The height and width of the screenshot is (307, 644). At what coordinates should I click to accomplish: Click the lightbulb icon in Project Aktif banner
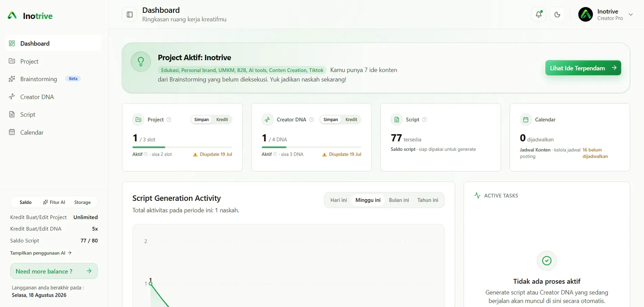[141, 61]
